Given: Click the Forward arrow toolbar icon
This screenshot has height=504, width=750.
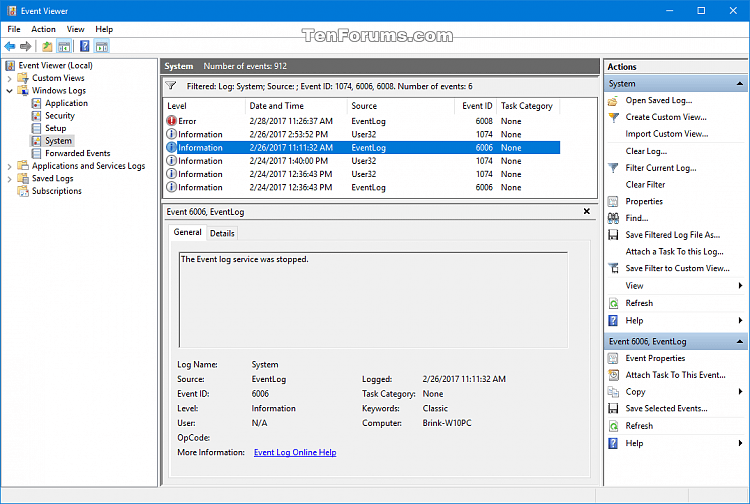Looking at the screenshot, I should pyautogui.click(x=26, y=46).
